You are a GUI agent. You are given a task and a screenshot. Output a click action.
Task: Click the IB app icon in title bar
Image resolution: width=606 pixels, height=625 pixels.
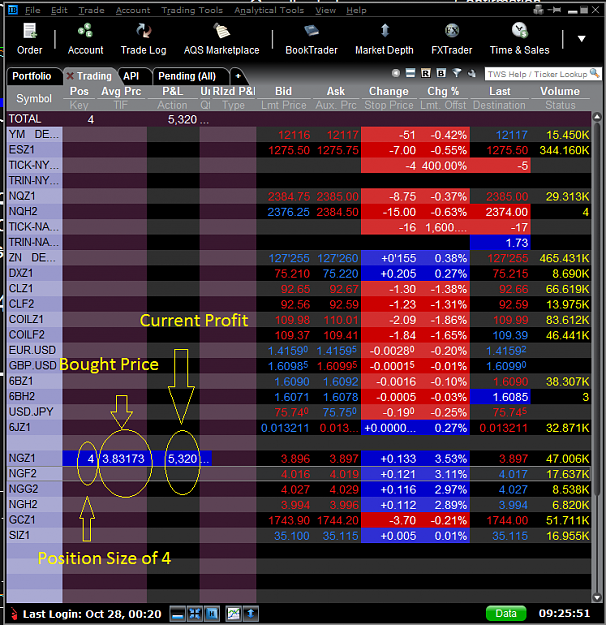(x=13, y=10)
